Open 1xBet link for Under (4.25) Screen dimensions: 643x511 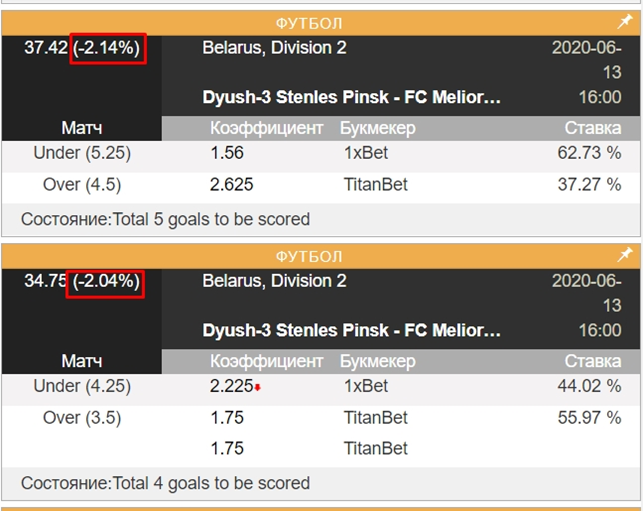click(364, 386)
